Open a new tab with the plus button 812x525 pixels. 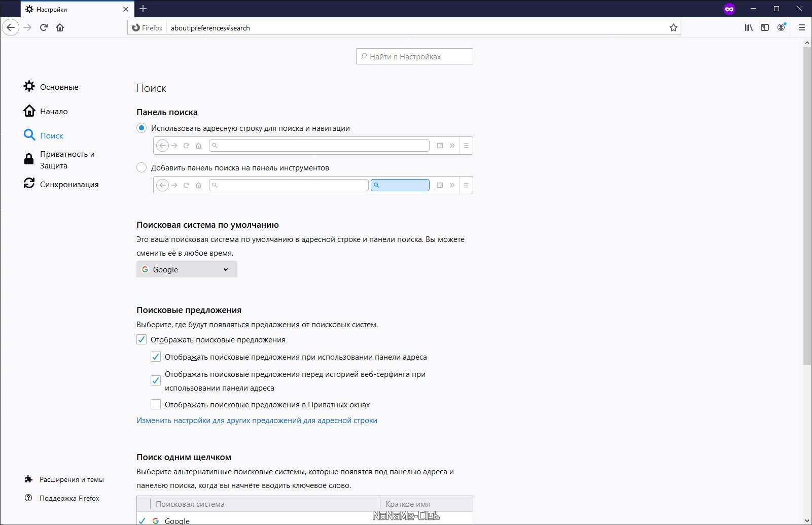[x=143, y=9]
